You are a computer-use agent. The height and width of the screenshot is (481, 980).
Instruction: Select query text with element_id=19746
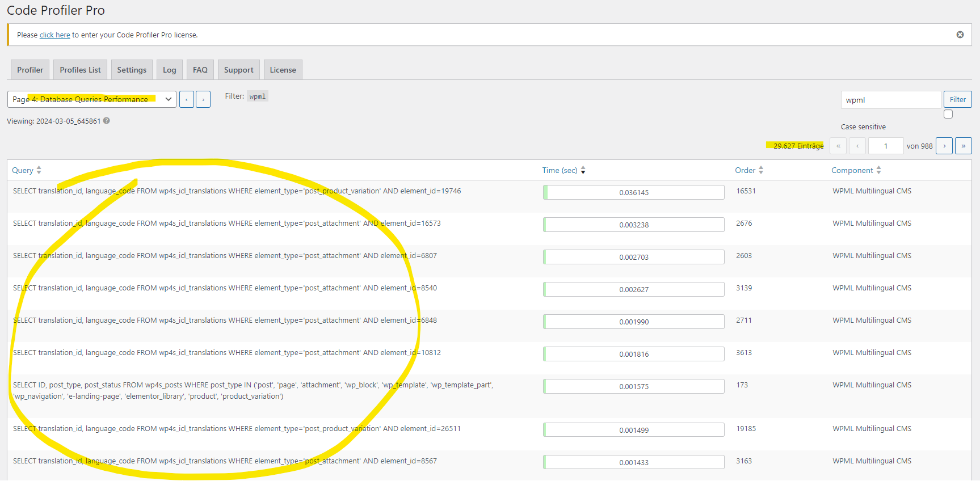click(237, 191)
